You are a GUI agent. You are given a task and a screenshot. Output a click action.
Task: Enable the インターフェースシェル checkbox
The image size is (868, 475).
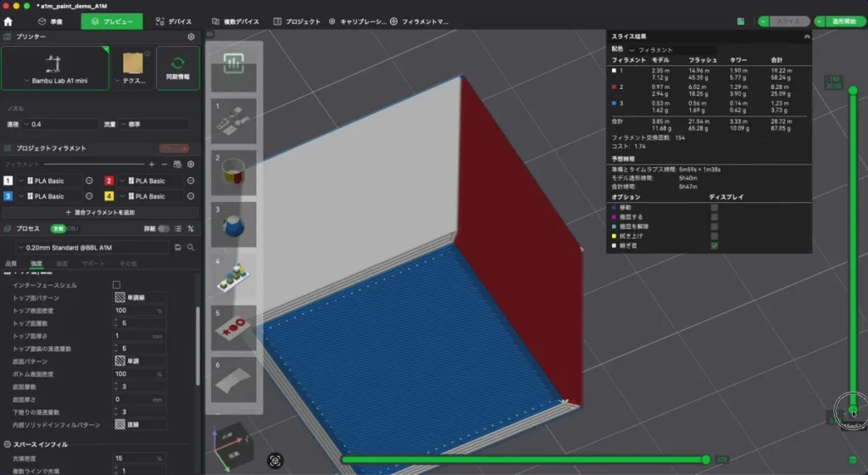(x=116, y=285)
